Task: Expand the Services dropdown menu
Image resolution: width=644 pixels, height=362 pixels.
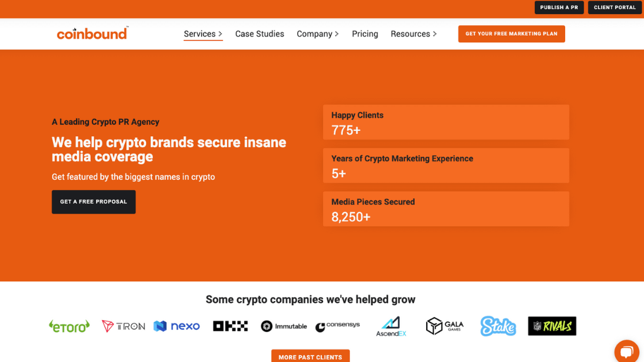Action: click(203, 34)
